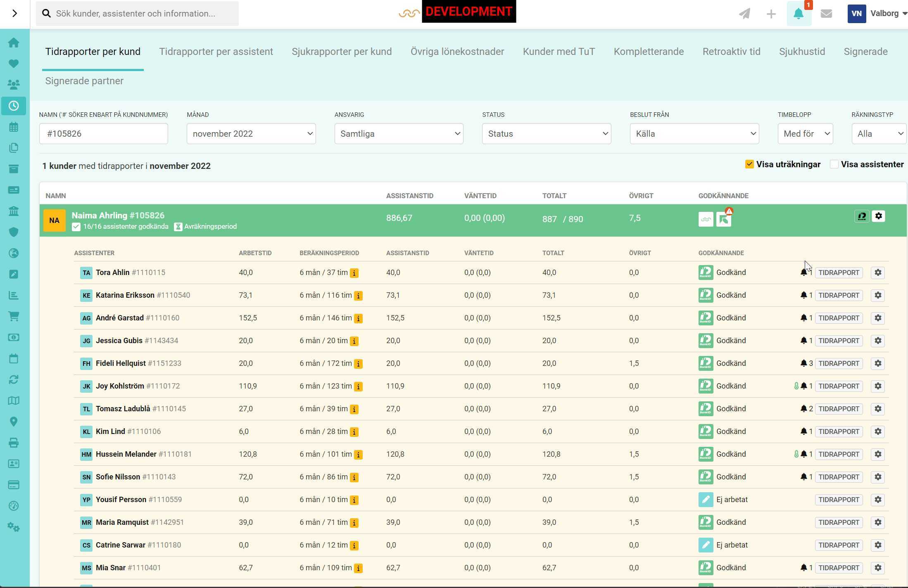Click the customer number name input field
The height and width of the screenshot is (588, 908).
[103, 133]
